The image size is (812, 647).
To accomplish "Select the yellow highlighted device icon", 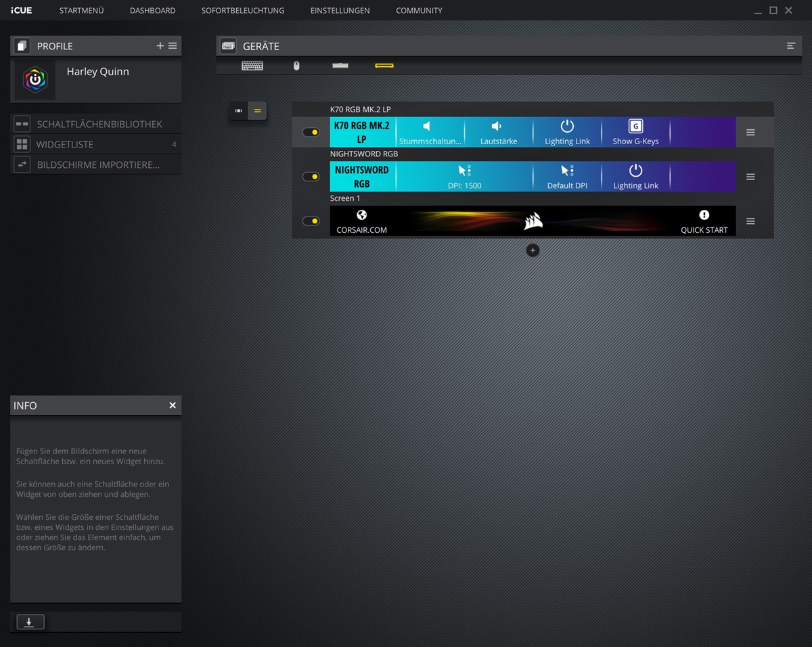I will 384,66.
